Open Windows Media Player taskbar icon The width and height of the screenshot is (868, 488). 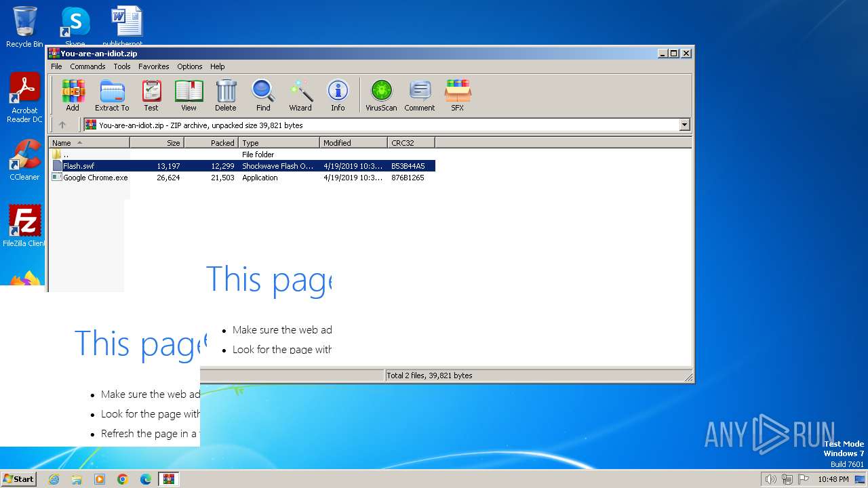(x=100, y=479)
